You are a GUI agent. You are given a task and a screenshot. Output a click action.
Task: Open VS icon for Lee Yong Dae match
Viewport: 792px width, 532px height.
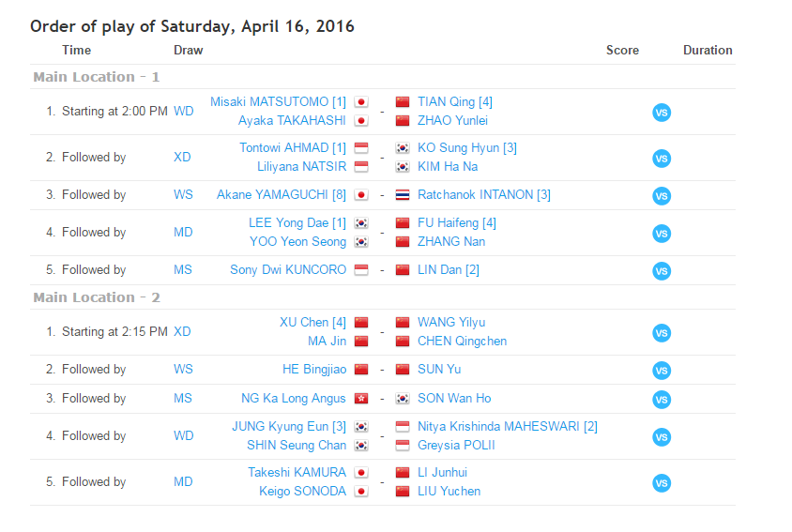pyautogui.click(x=662, y=233)
